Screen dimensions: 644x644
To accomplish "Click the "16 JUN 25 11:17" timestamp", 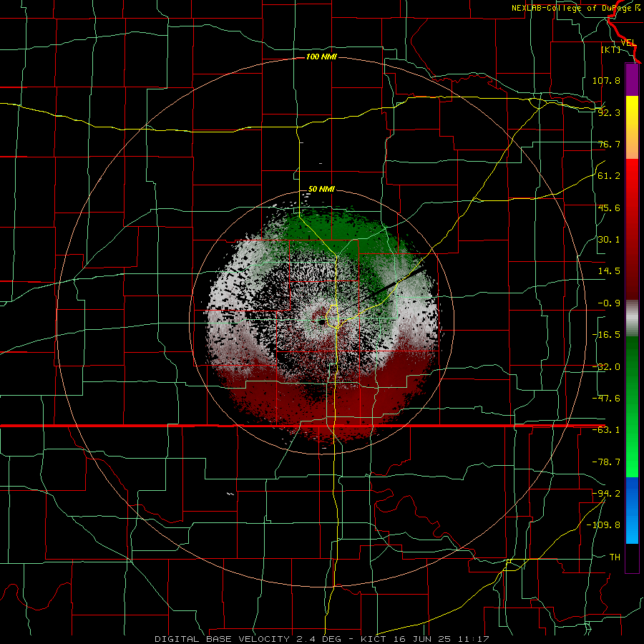I will tap(441, 639).
